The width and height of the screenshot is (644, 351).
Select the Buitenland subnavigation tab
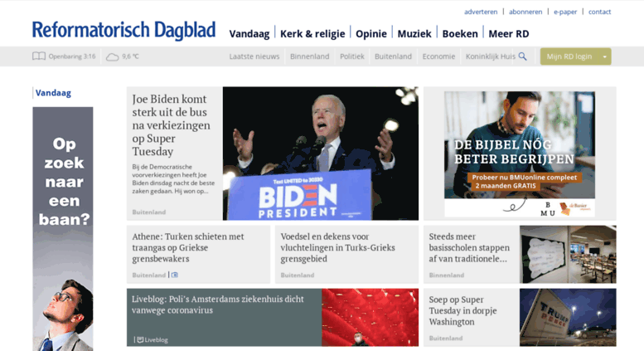(393, 56)
